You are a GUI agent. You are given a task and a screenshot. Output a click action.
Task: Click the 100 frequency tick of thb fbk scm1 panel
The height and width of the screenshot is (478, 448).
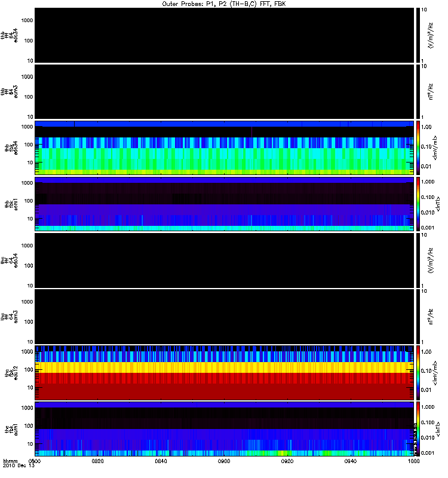(29, 201)
